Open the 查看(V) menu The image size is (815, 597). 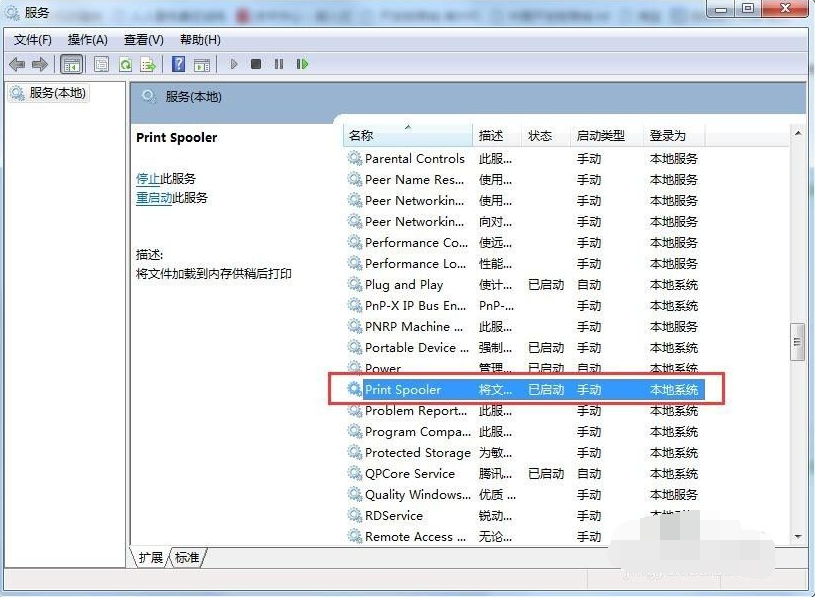[142, 40]
